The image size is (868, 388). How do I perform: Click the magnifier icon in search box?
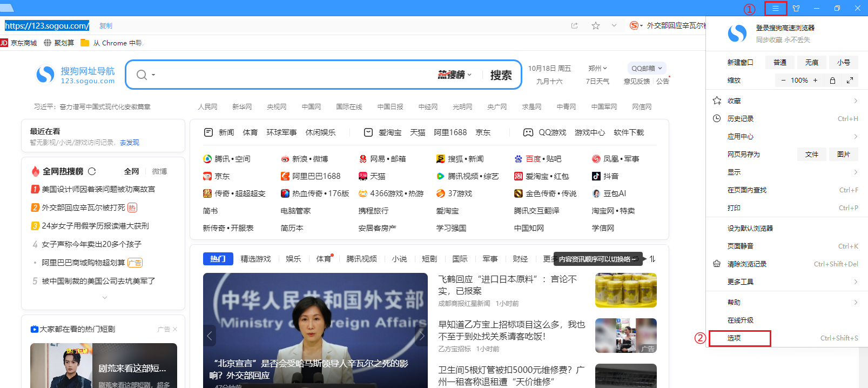pyautogui.click(x=142, y=75)
